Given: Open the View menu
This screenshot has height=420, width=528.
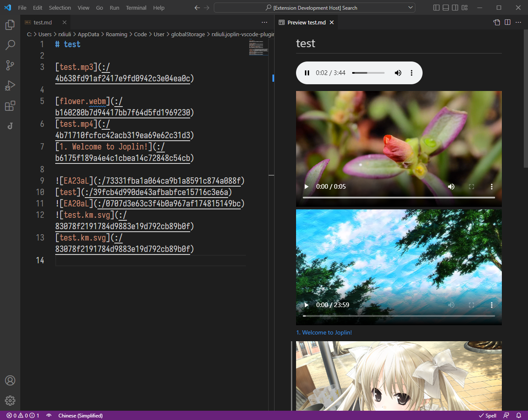Looking at the screenshot, I should coord(84,8).
